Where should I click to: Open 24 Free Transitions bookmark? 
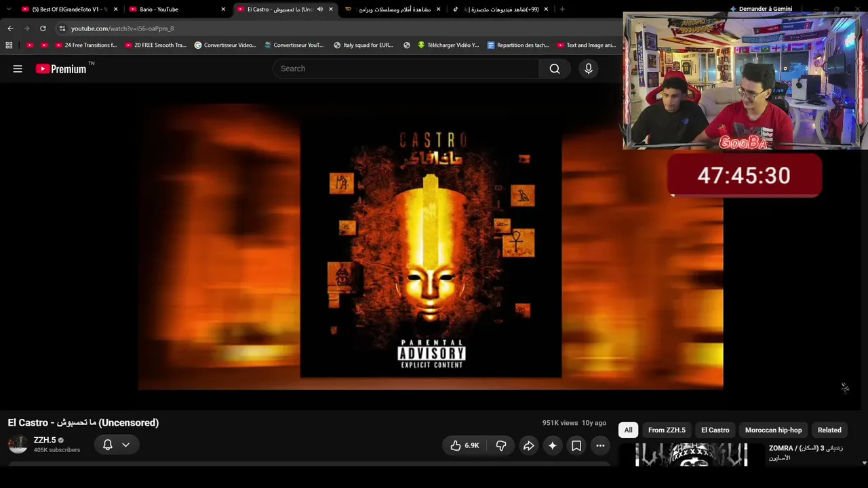click(86, 45)
